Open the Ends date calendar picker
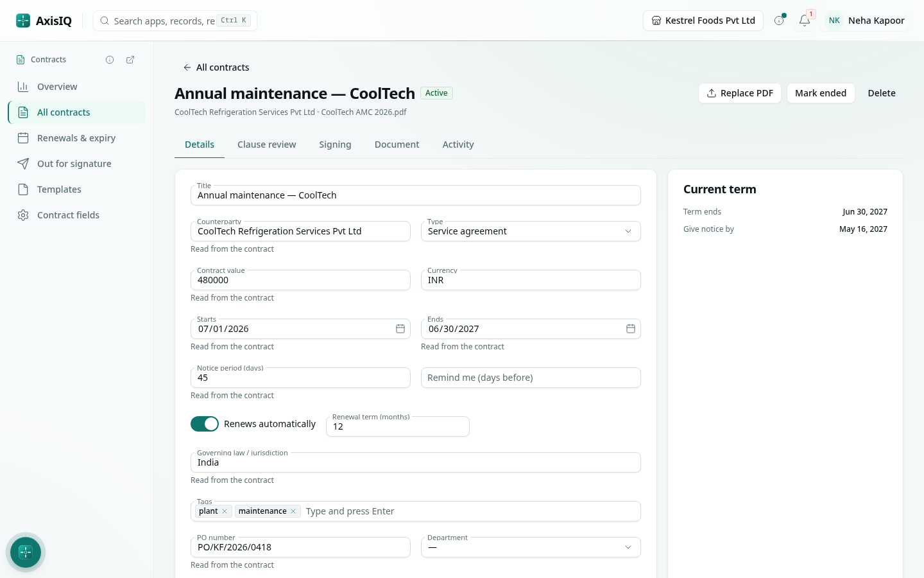This screenshot has height=578, width=924. (631, 329)
